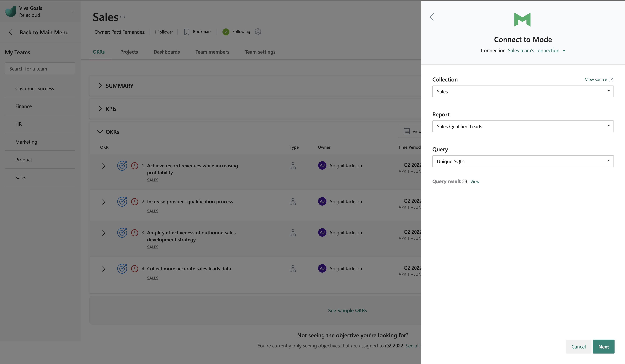Open the Query dropdown showing Unique SQLs

pyautogui.click(x=523, y=161)
